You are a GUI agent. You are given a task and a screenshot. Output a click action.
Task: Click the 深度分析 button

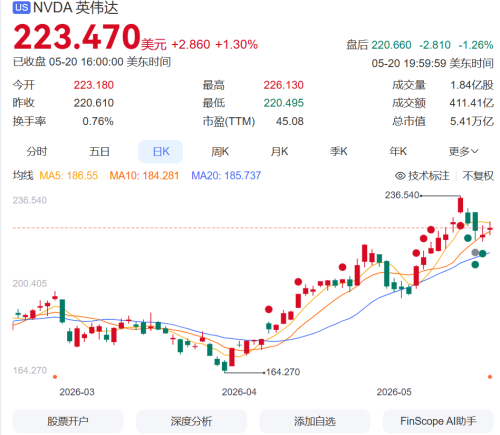(x=191, y=421)
